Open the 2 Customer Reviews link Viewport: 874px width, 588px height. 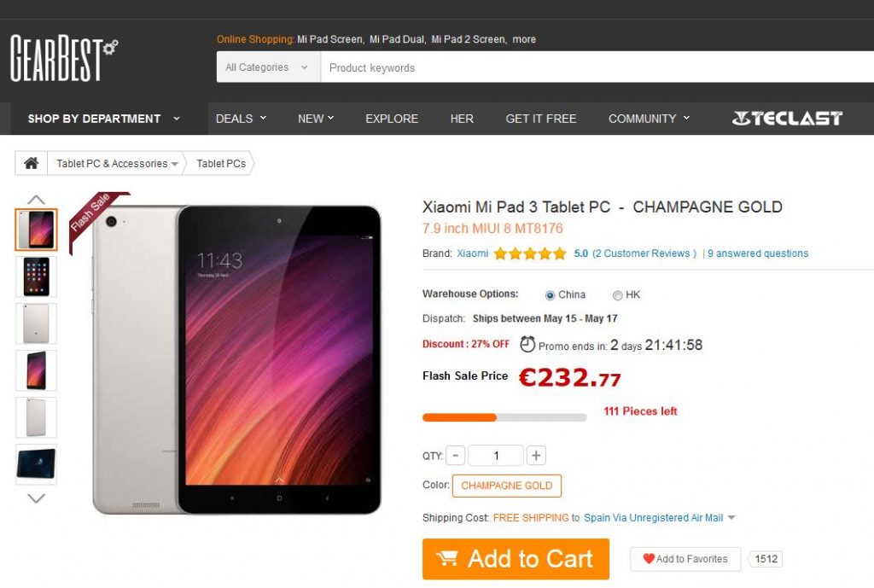click(x=644, y=253)
